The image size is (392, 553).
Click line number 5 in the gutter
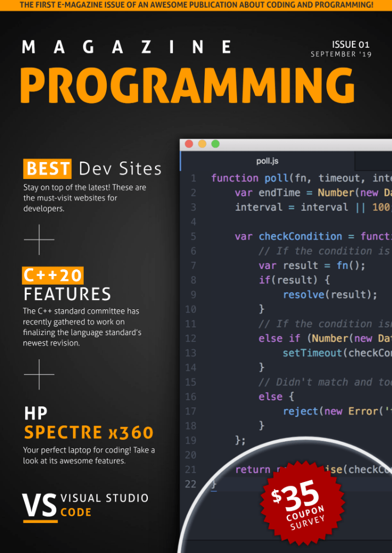[x=193, y=237]
